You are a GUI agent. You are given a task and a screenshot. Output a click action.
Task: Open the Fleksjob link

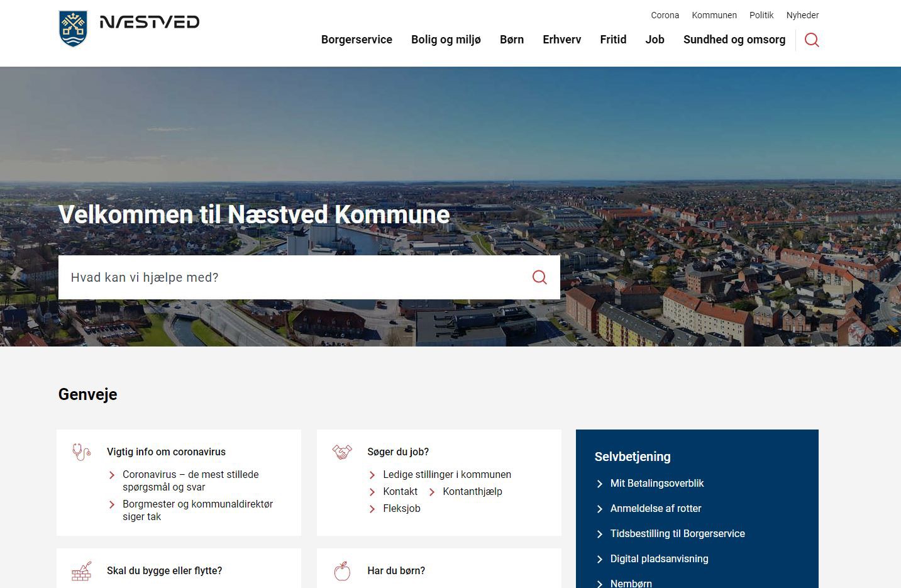[x=401, y=509]
